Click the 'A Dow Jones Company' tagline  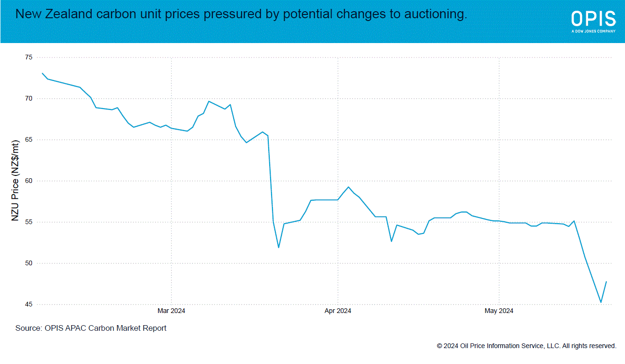593,31
